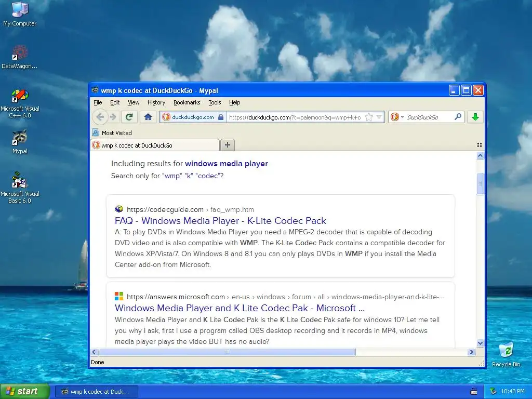Click the padlock security icon
The height and width of the screenshot is (399, 532).
point(221,117)
